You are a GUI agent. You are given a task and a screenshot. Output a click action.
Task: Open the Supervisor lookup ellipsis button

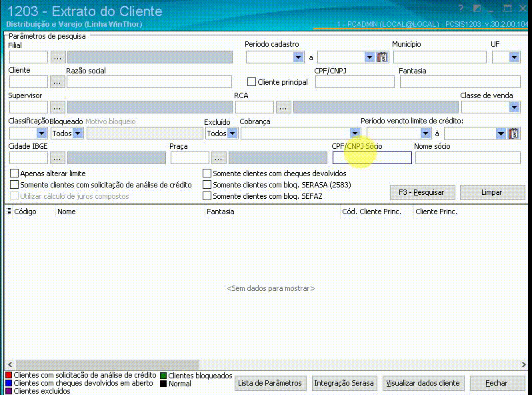tap(57, 107)
